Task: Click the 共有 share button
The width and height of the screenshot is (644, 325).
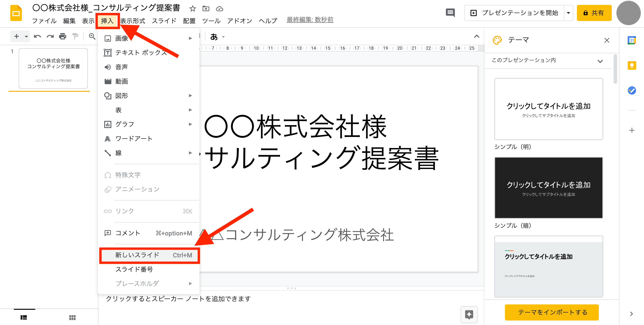Action: (594, 13)
